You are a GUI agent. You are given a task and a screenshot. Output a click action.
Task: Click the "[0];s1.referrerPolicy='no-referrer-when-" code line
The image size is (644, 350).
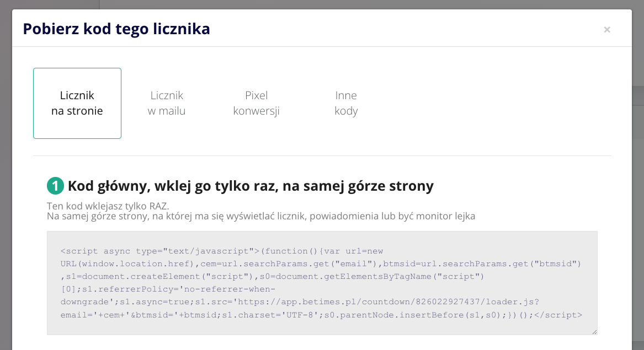coord(168,289)
